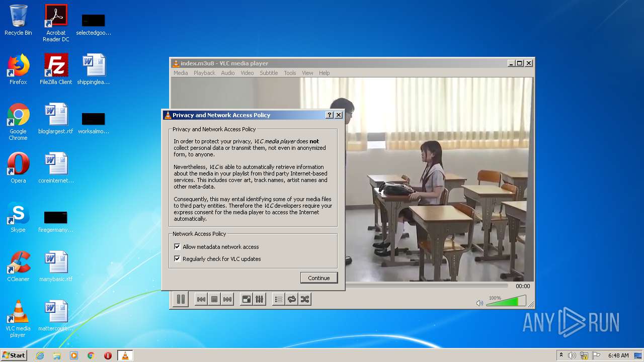
Task: Click the system tray network icon
Action: pos(584,355)
